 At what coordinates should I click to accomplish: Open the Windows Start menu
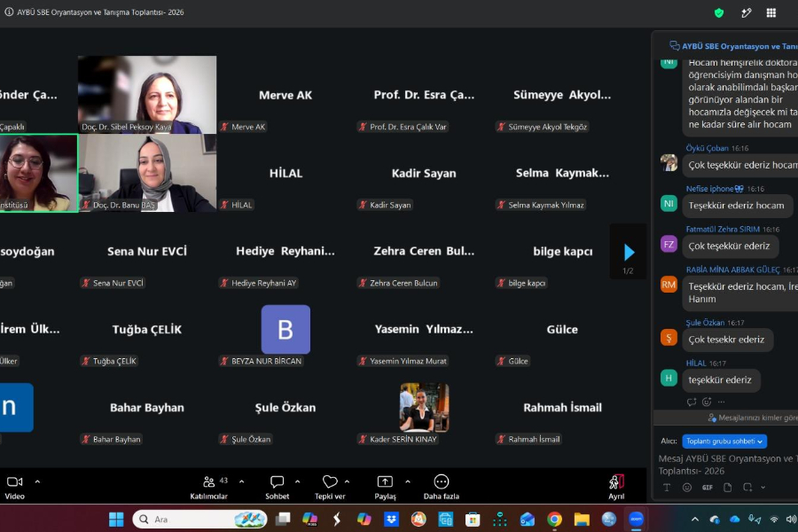point(116,520)
